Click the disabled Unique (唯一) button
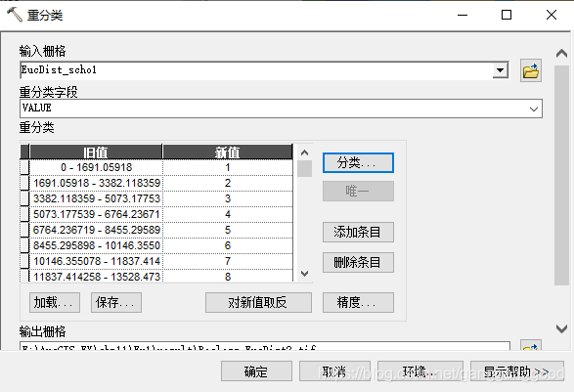Viewport: 574px width, 392px height. (x=358, y=191)
